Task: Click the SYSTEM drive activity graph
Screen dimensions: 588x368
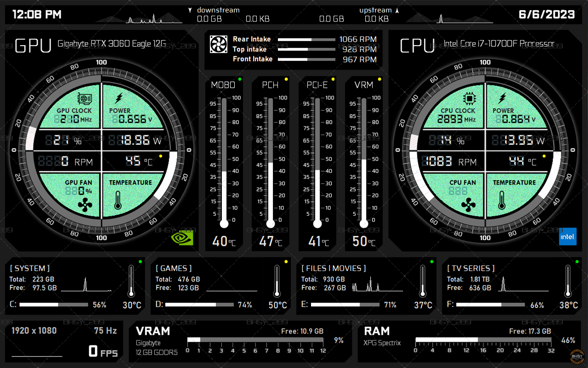Action: 87,284
